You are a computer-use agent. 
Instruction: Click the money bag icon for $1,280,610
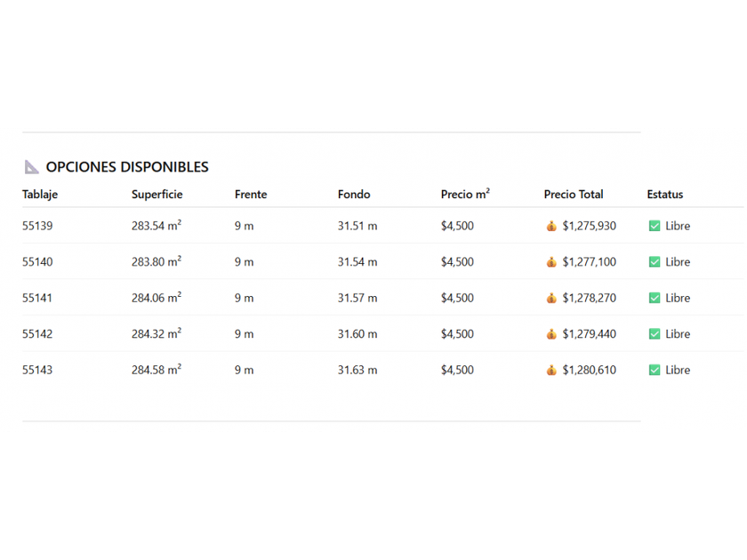[551, 370]
